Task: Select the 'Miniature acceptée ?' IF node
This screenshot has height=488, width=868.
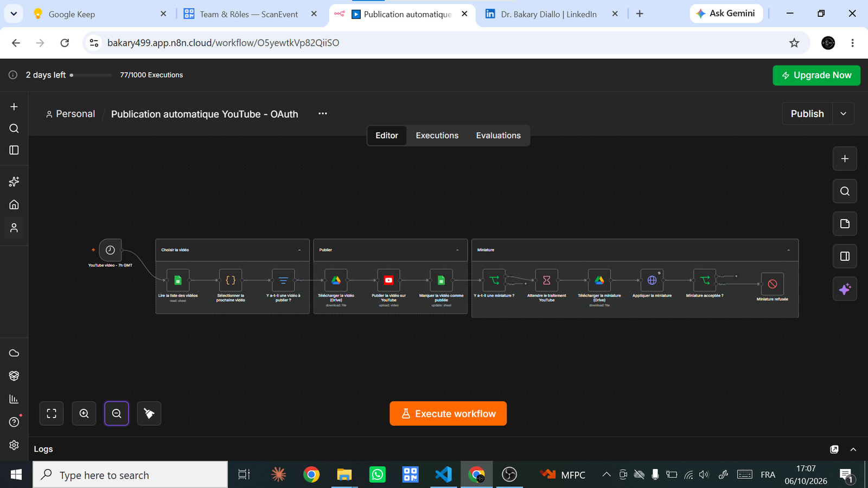Action: coord(705,280)
